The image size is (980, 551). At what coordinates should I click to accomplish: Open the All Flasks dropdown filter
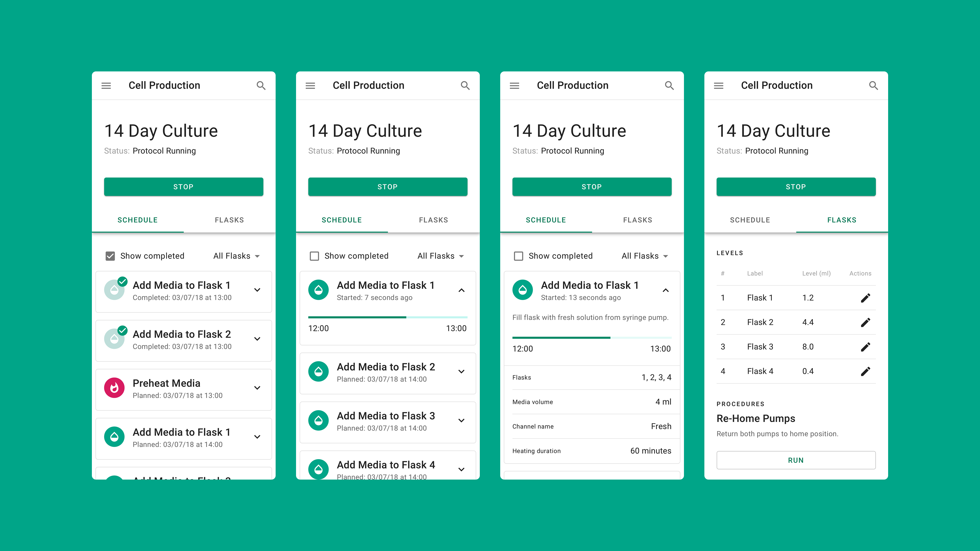click(x=237, y=256)
